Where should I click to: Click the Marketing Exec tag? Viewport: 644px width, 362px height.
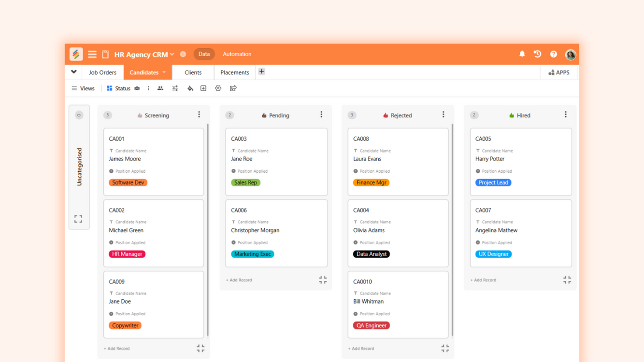tap(253, 254)
